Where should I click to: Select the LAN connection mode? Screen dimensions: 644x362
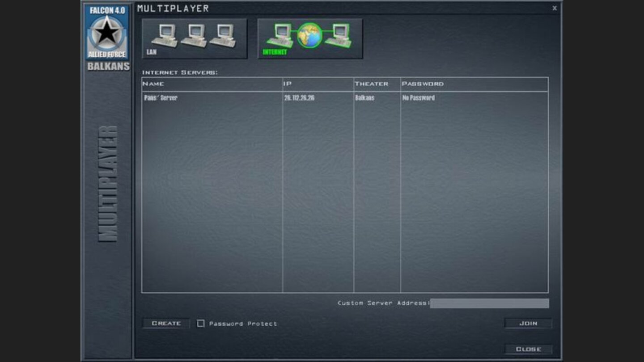195,38
